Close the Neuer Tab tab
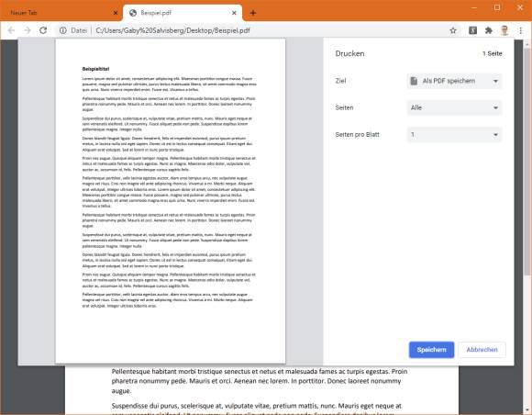The width and height of the screenshot is (532, 415). 116,13
